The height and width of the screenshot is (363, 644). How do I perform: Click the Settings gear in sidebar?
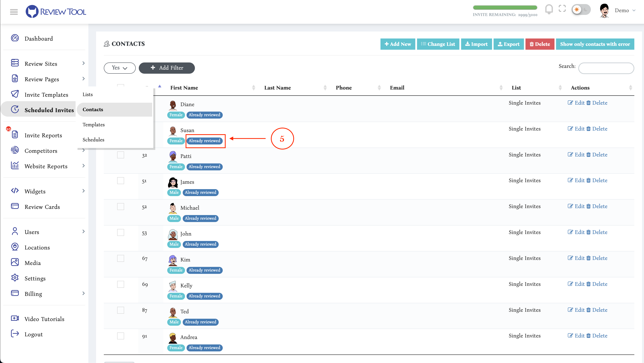click(15, 278)
